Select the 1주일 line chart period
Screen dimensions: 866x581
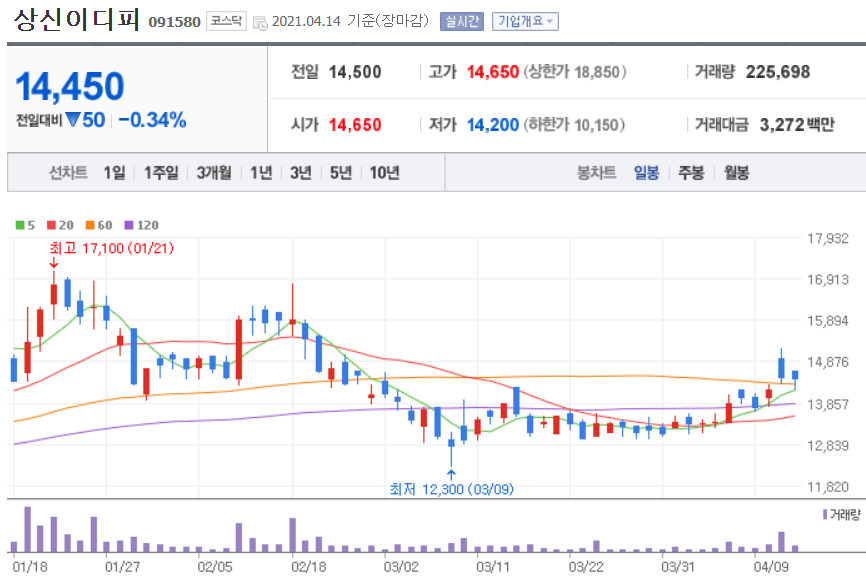(x=161, y=173)
